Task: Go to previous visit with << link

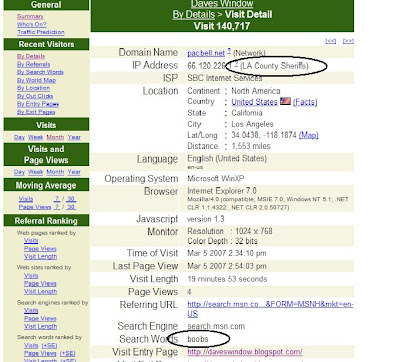Action: 330,41
